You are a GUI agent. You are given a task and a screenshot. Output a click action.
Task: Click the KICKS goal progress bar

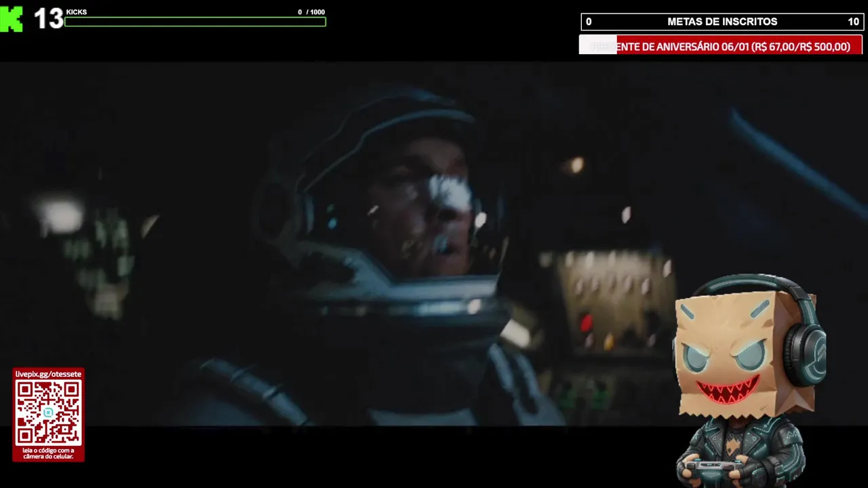coord(195,22)
